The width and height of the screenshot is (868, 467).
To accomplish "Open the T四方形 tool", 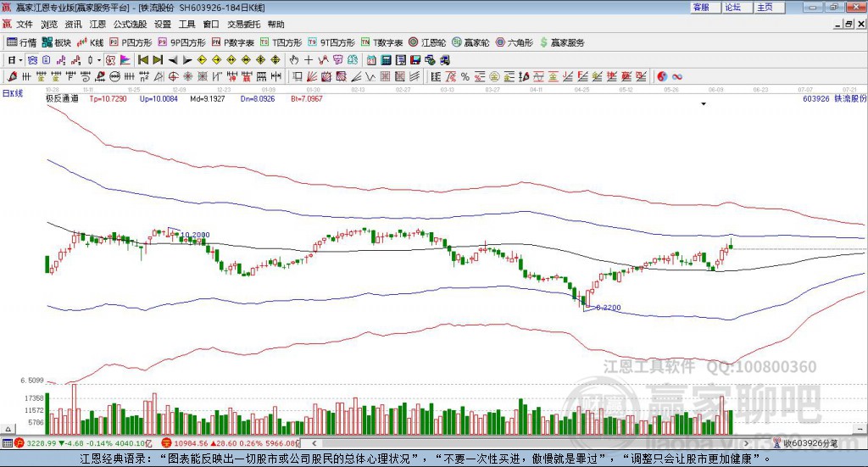I will 281,42.
